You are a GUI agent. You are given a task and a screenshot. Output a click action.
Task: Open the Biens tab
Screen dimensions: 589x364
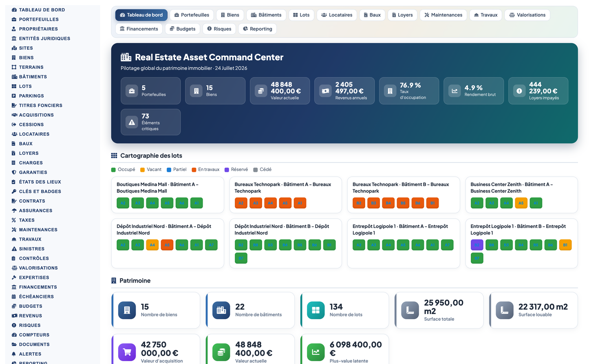click(230, 15)
